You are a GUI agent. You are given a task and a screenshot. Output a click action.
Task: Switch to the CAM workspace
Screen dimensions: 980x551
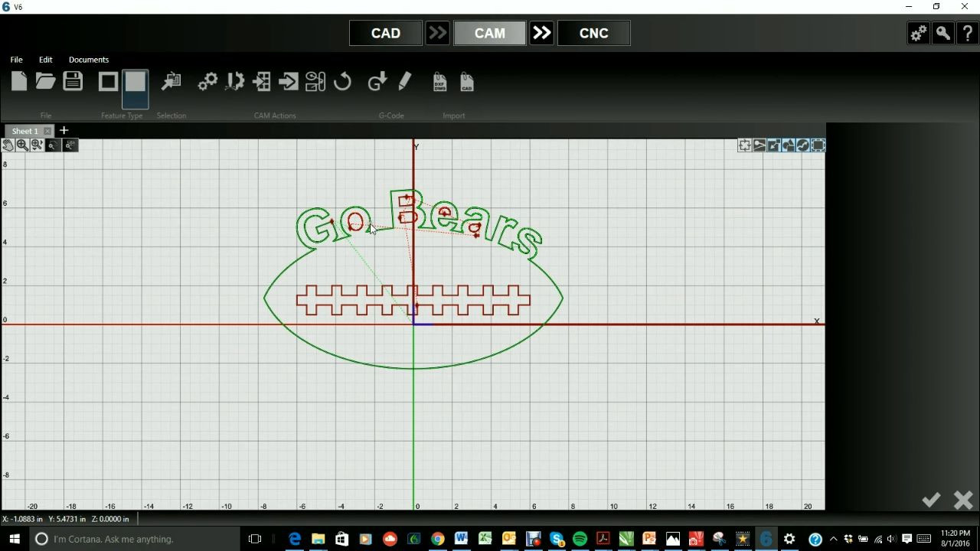pos(490,33)
